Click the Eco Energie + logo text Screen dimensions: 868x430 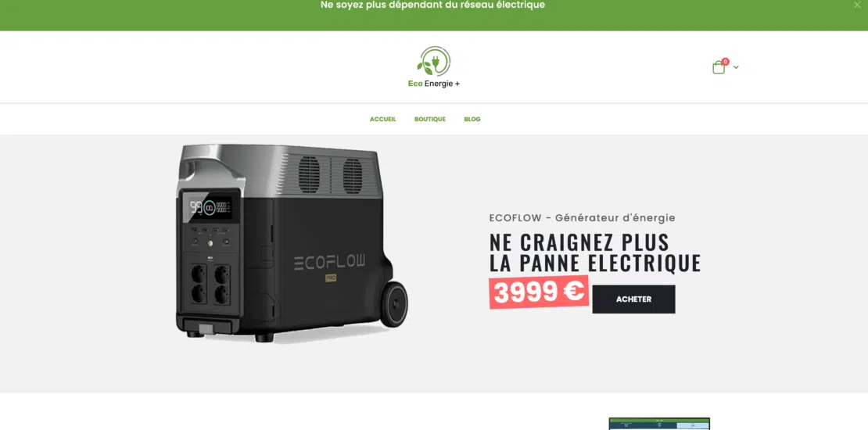click(x=434, y=84)
